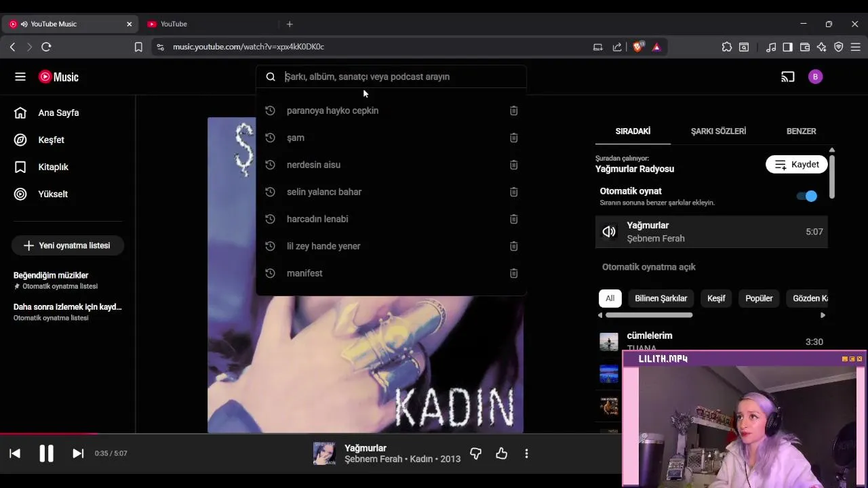Open a new browser tab
The width and height of the screenshot is (868, 488).
click(290, 24)
